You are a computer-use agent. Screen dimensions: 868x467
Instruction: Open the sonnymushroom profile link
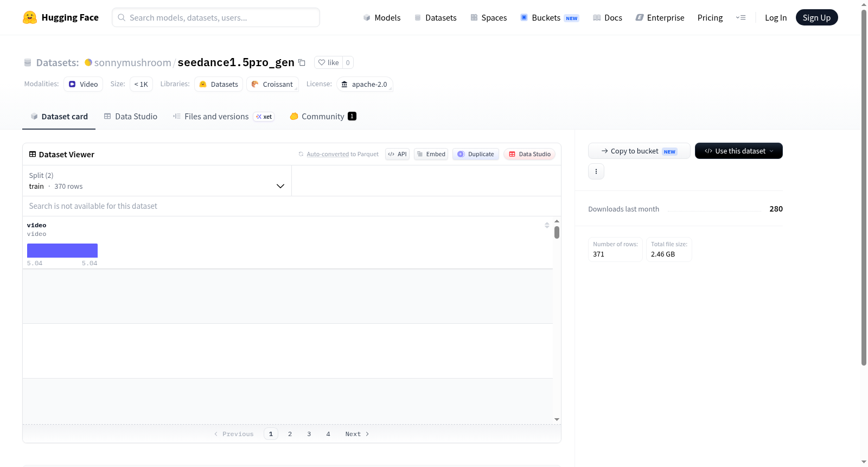[133, 62]
